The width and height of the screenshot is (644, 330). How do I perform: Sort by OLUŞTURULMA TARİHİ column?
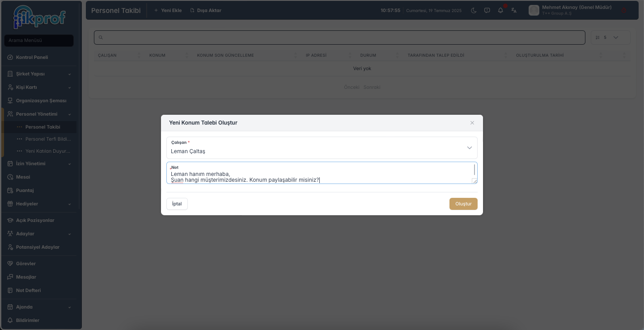540,55
